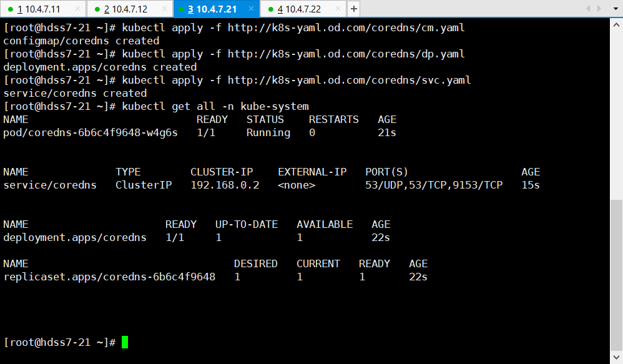This screenshot has height=364, width=623.
Task: Click the coredns pod name in output
Action: (91, 132)
